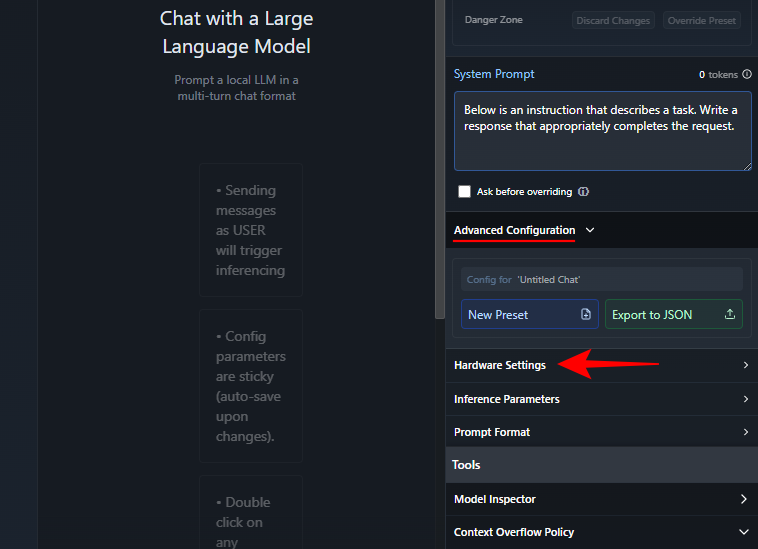Expand the Inference Parameters section
The image size is (758, 549).
[x=601, y=399]
